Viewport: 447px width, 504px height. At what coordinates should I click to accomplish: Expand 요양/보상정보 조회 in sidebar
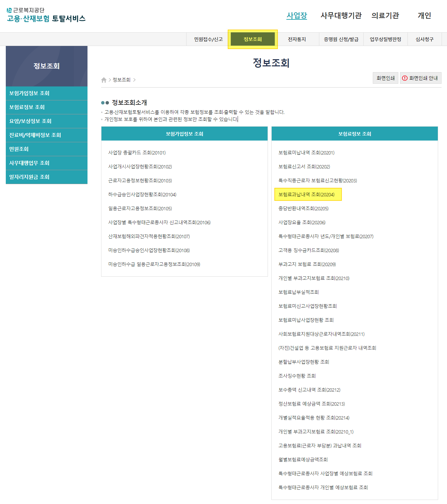click(x=30, y=121)
